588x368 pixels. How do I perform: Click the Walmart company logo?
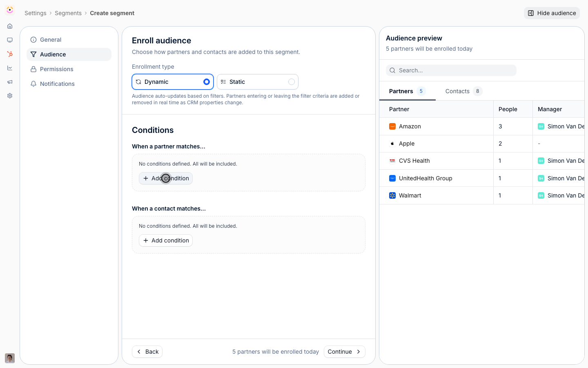coord(392,195)
